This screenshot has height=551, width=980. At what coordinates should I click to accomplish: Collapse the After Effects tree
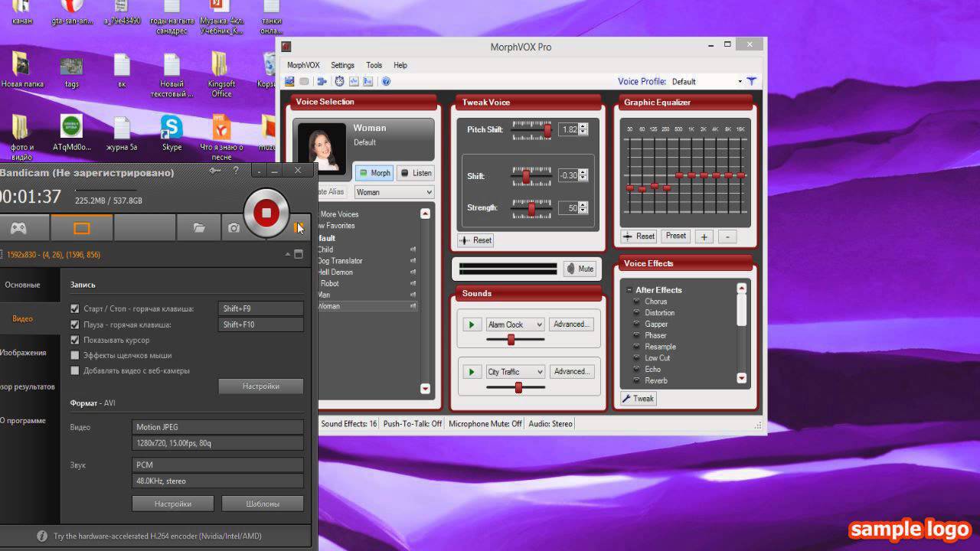click(x=629, y=290)
